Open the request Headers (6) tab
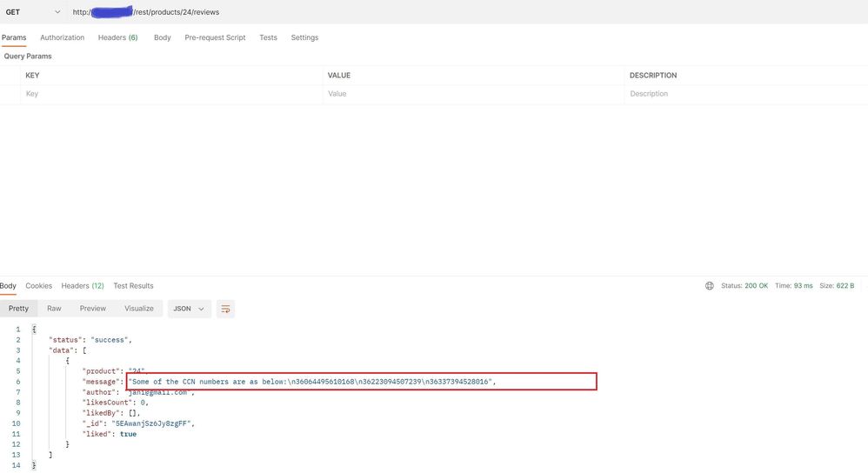This screenshot has height=473, width=868. coord(117,38)
